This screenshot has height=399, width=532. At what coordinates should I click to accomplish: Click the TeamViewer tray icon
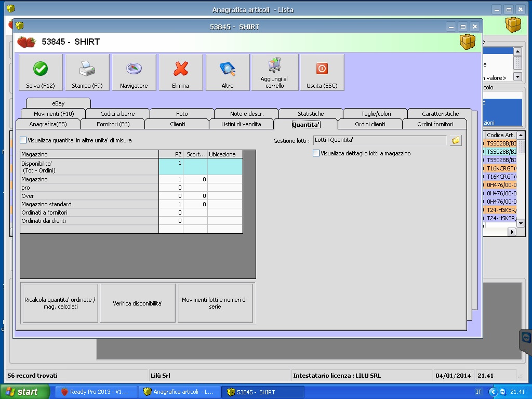[x=503, y=392]
